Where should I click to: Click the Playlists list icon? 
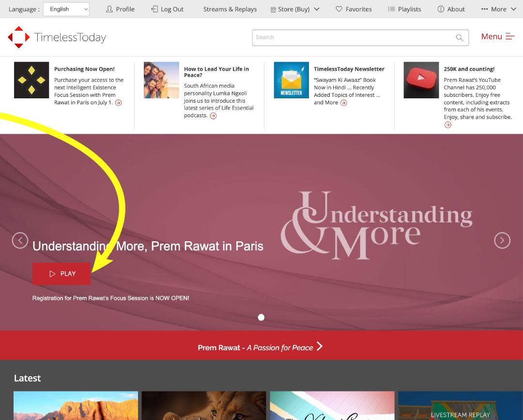click(x=391, y=9)
